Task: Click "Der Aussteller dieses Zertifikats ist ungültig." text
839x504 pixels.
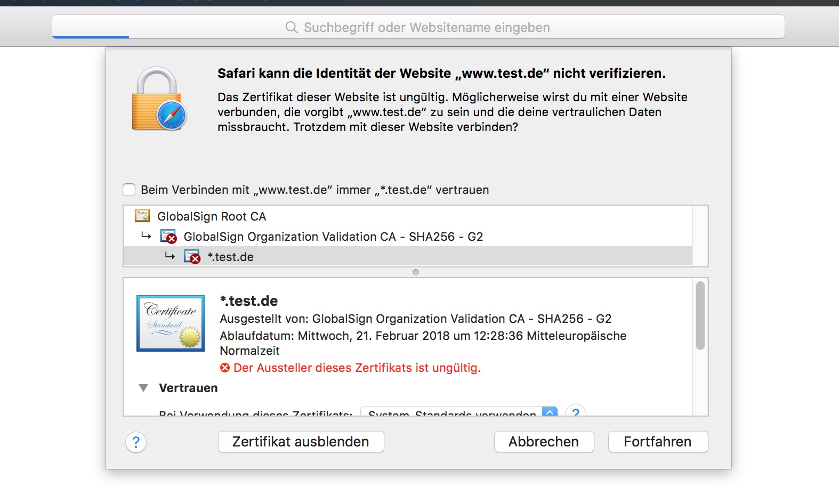Action: point(357,368)
